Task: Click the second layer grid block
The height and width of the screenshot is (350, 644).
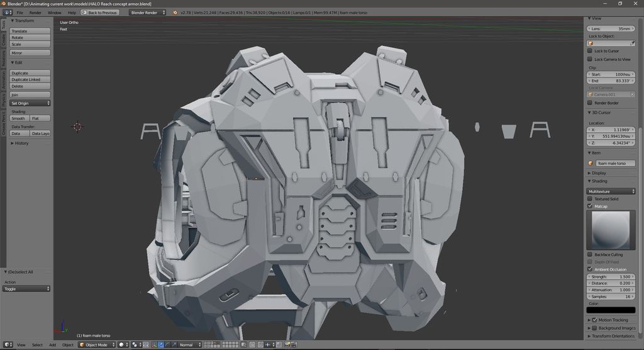Action: [230, 345]
